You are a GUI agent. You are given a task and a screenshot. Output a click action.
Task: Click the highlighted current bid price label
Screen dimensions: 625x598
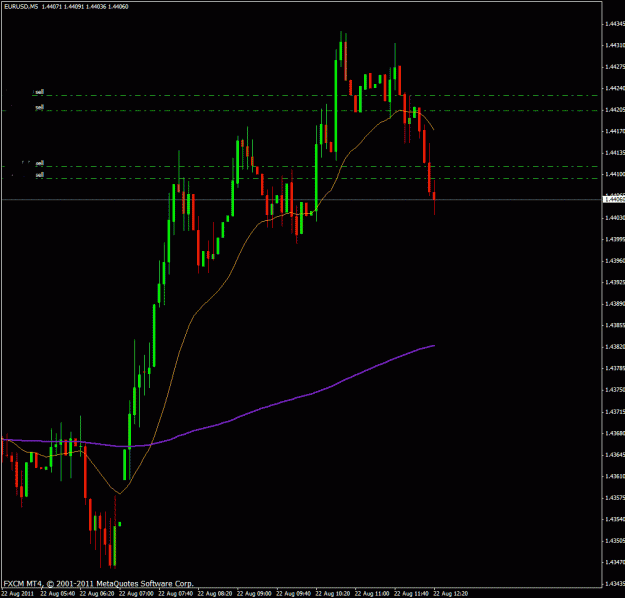pyautogui.click(x=615, y=199)
